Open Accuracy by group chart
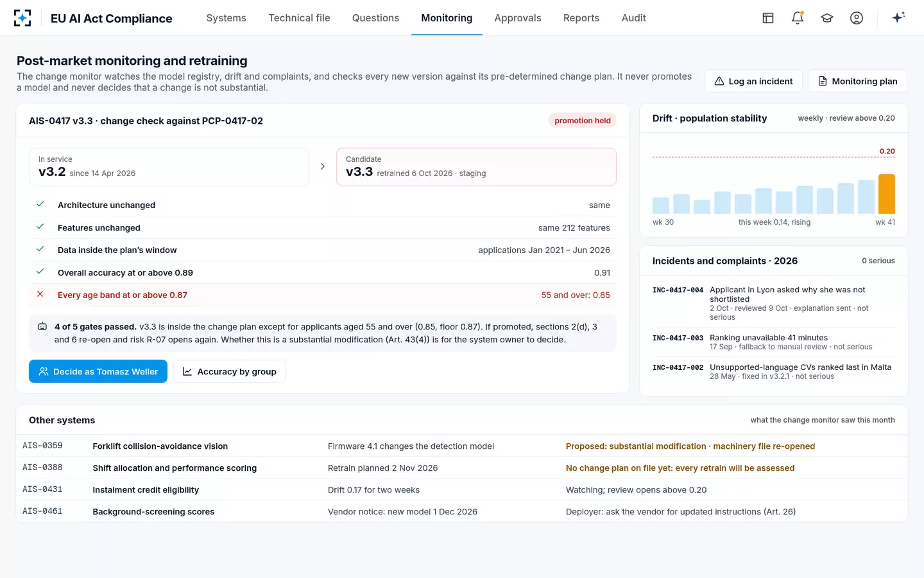 pos(230,371)
